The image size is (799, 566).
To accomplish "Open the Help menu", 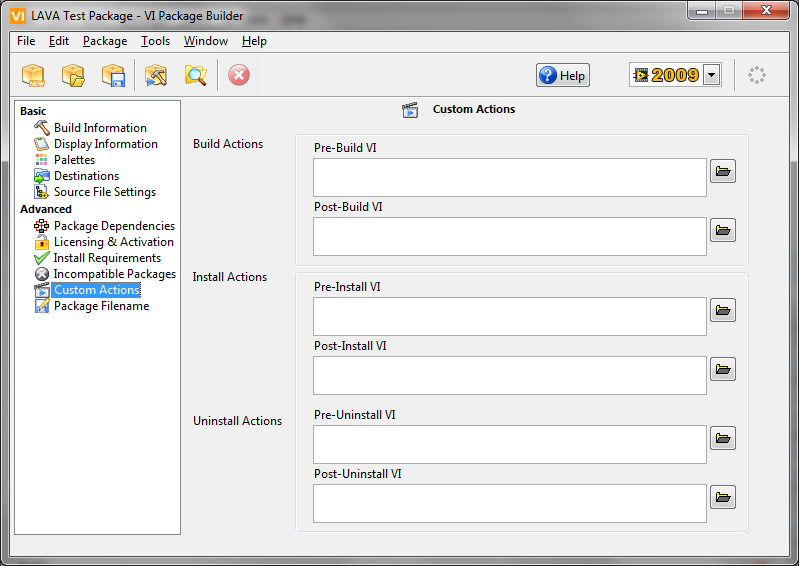I will [x=254, y=41].
